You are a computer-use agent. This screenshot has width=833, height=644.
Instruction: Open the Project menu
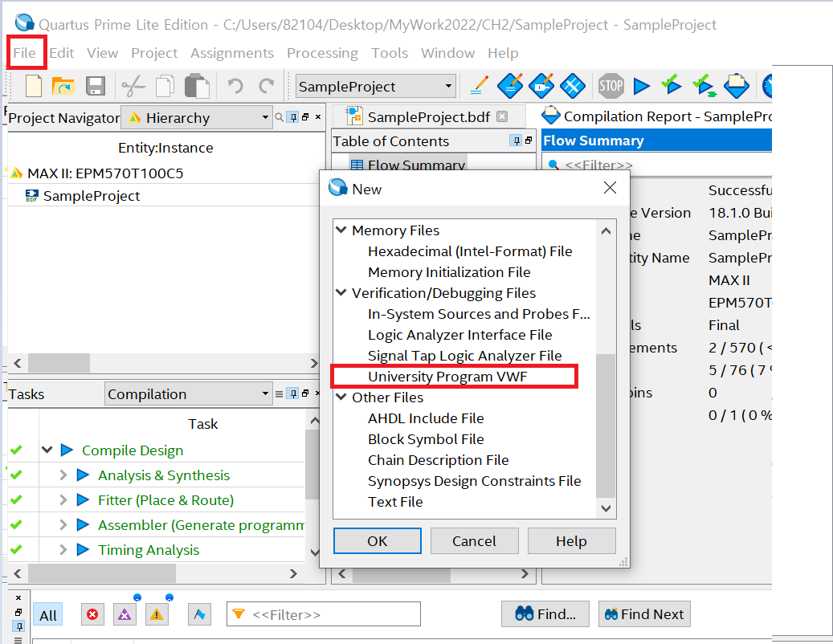point(154,53)
